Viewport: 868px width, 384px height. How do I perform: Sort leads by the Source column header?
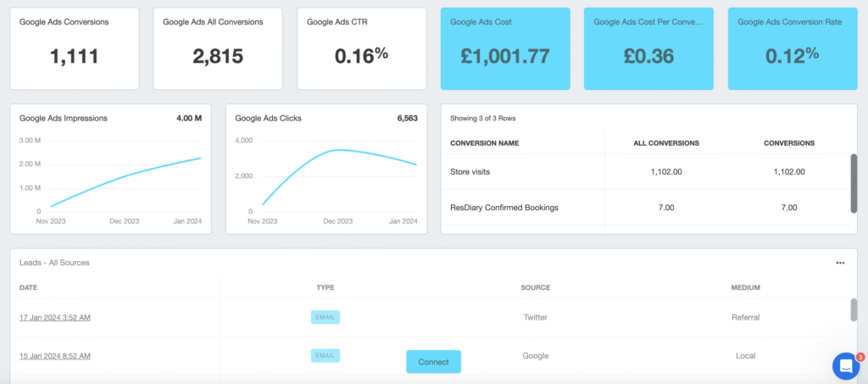tap(535, 287)
